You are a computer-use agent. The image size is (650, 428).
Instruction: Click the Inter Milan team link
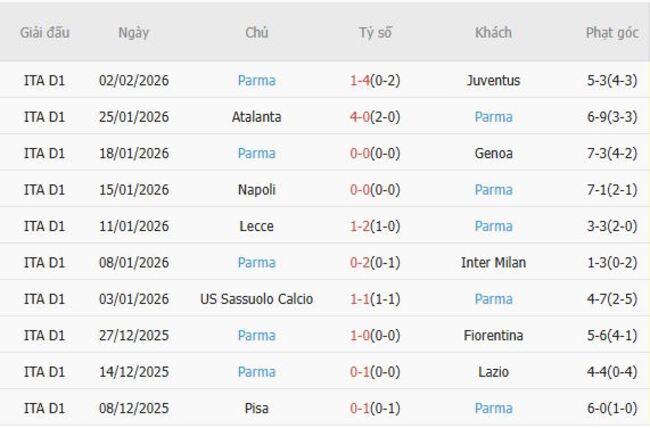(x=493, y=263)
